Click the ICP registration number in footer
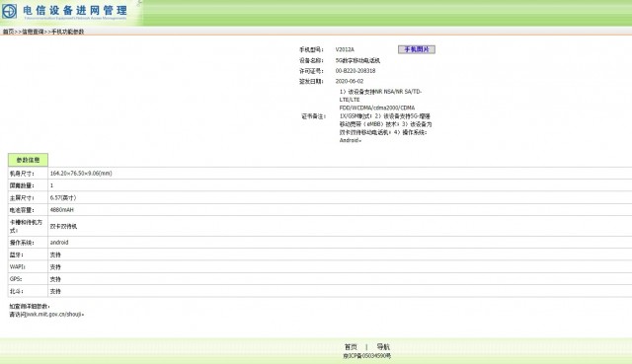The width and height of the screenshot is (632, 364). (366, 356)
